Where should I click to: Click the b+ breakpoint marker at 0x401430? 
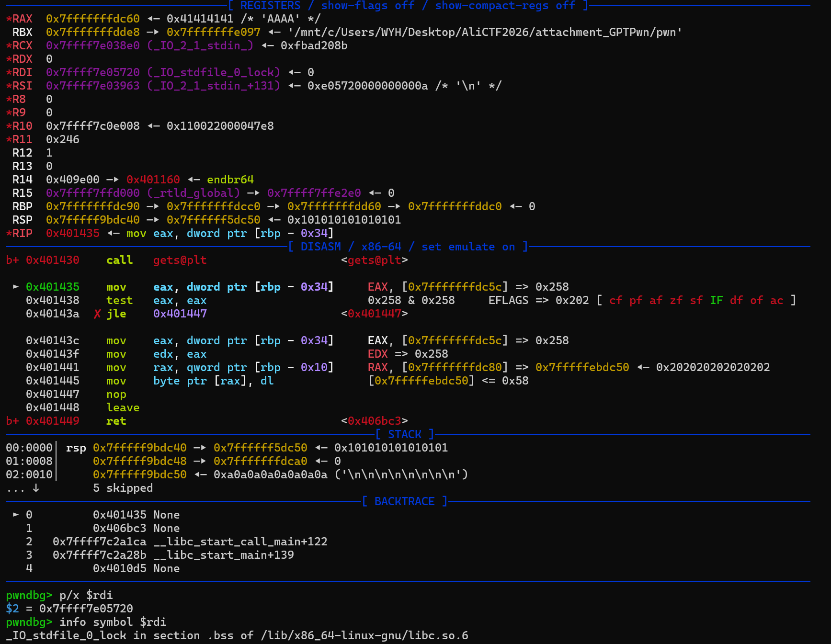click(x=12, y=260)
